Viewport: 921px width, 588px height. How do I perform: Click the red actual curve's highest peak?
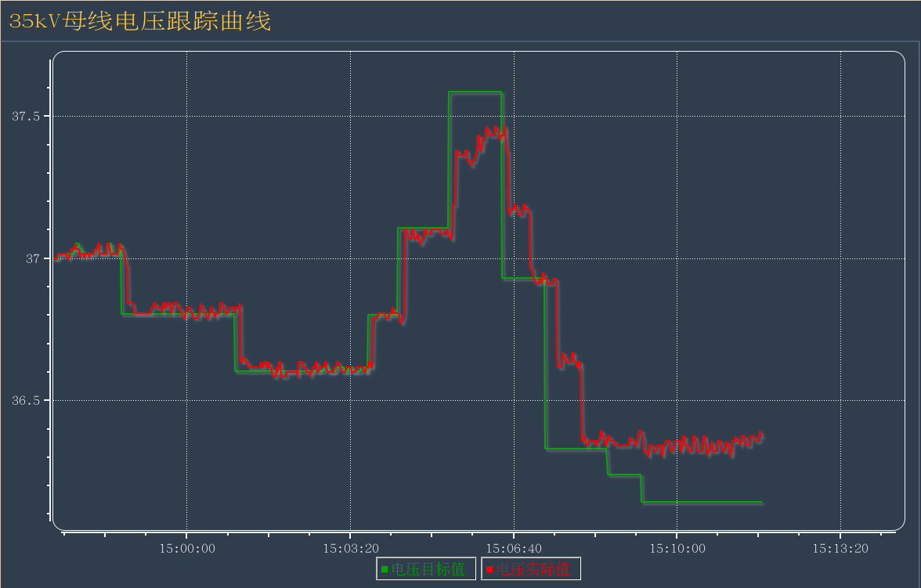(497, 127)
